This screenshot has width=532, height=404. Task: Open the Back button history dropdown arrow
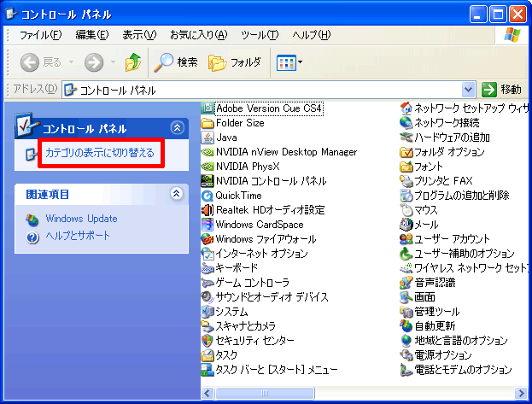72,62
